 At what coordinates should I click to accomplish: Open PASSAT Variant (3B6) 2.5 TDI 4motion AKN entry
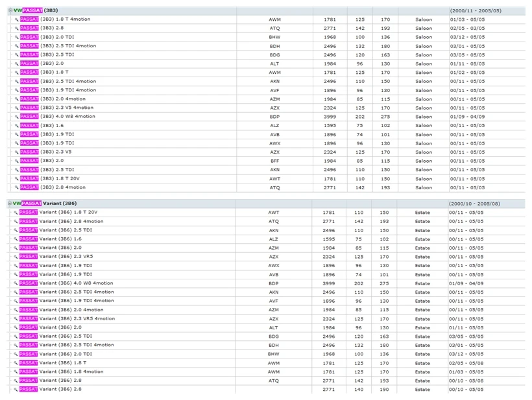point(66,292)
